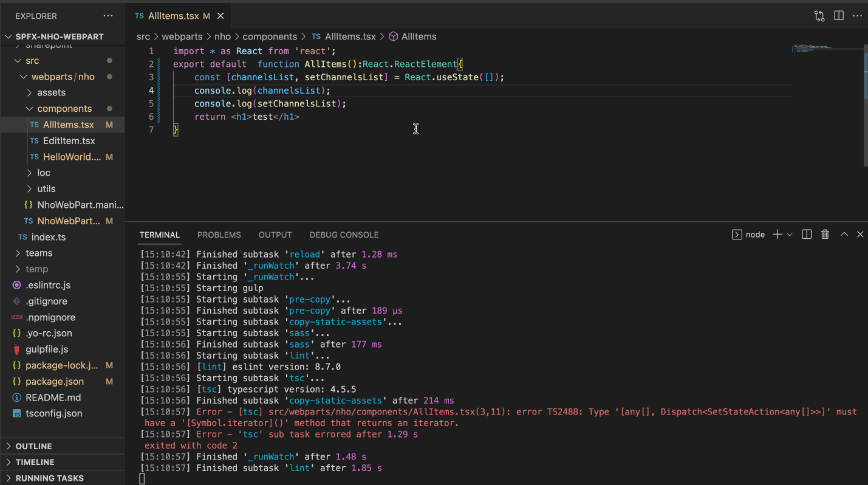Expand the TIMELINE section
Image resolution: width=868 pixels, height=485 pixels.
tap(35, 462)
